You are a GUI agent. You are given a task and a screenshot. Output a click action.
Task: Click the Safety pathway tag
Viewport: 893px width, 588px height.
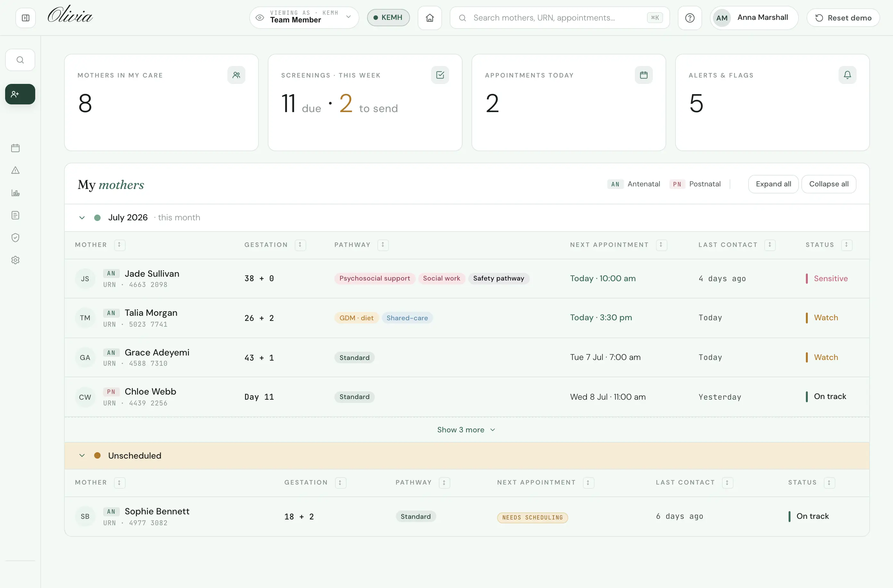(498, 278)
